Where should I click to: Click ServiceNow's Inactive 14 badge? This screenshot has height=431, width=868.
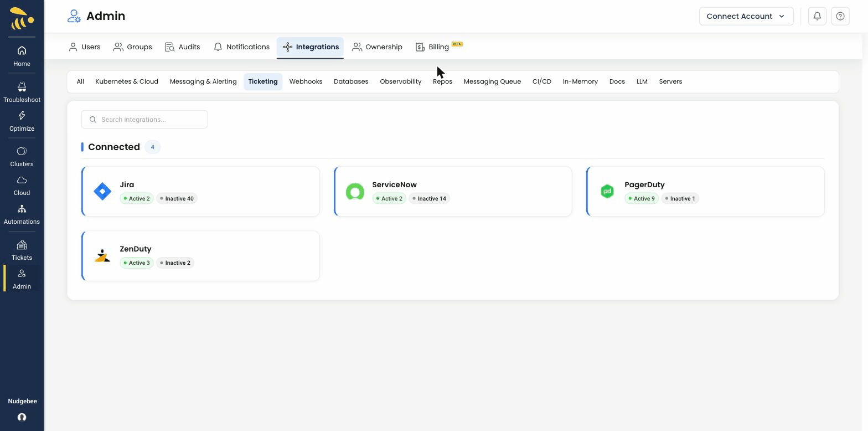[429, 198]
